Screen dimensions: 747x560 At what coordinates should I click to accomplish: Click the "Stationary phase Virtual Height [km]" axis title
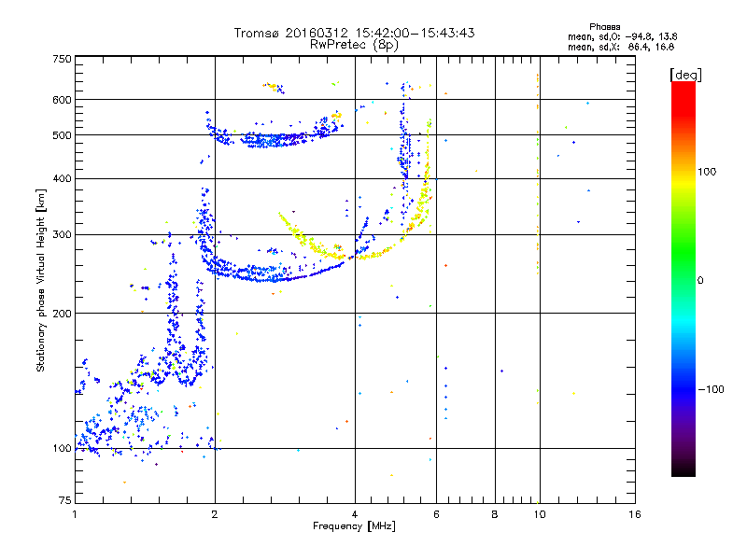40,280
